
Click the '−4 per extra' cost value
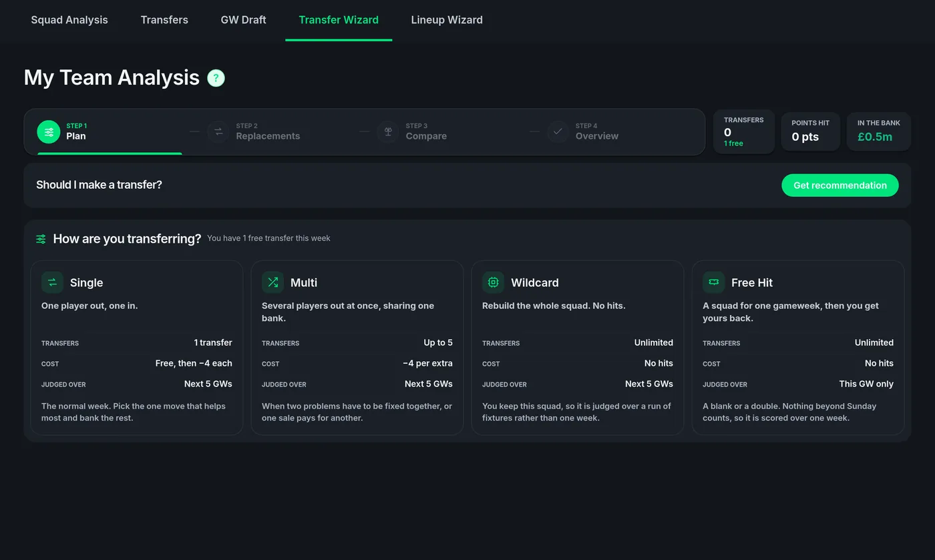(427, 363)
